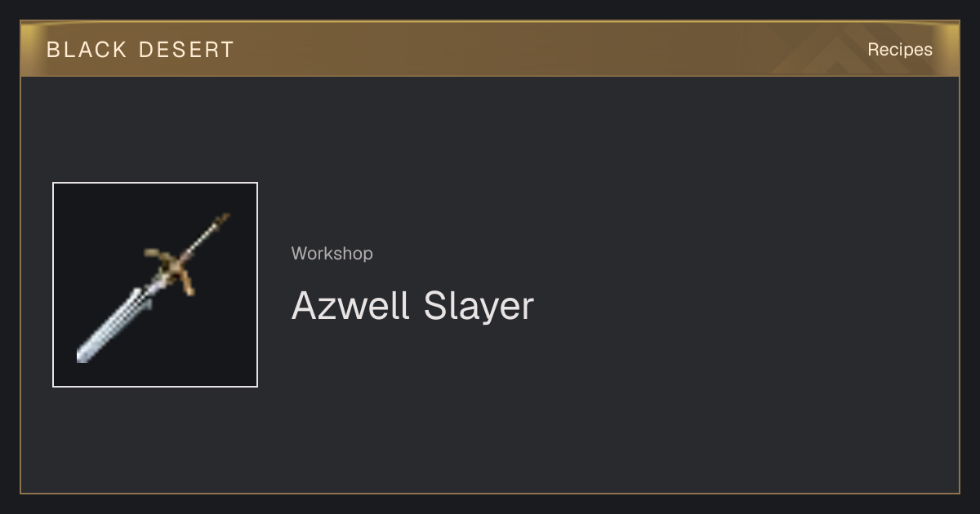Click the white-bordered item thumbnail frame
The height and width of the screenshot is (514, 980).
point(155,285)
